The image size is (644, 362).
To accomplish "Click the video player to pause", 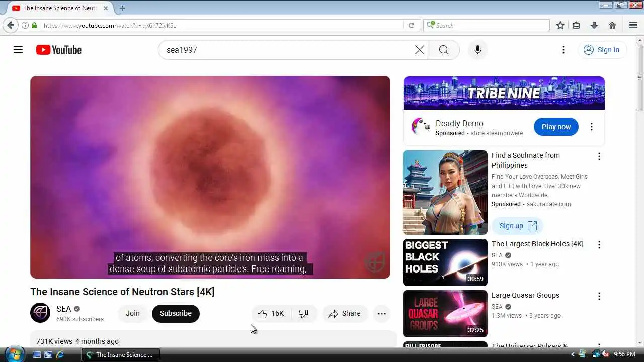I will [x=210, y=177].
